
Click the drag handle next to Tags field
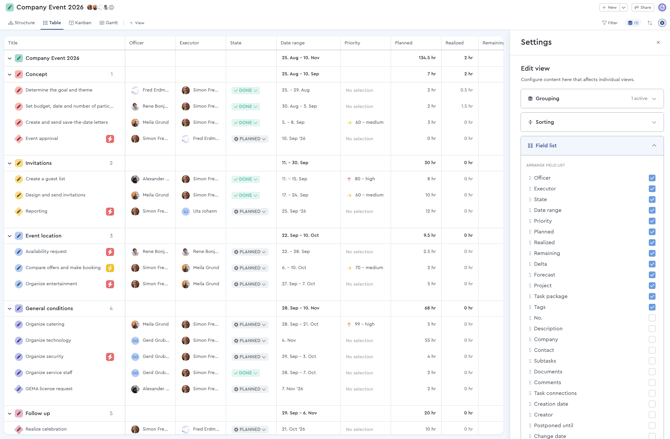coord(530,307)
